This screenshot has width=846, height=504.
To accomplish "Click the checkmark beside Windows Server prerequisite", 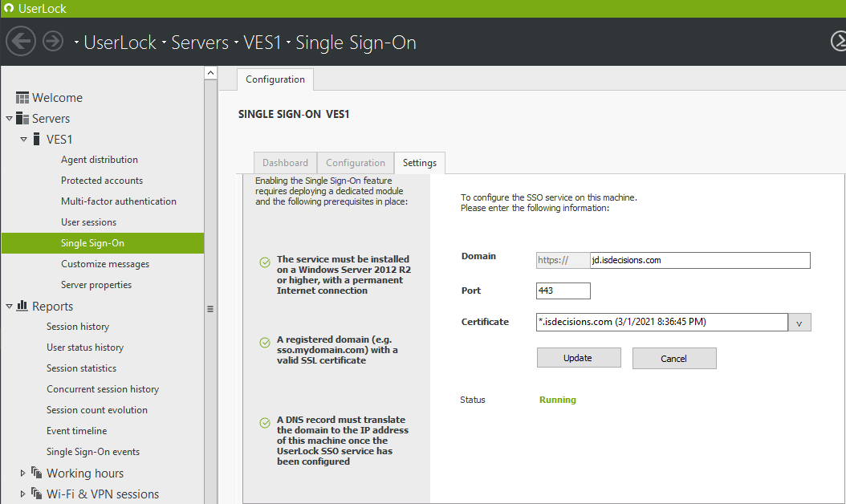I will tap(265, 262).
